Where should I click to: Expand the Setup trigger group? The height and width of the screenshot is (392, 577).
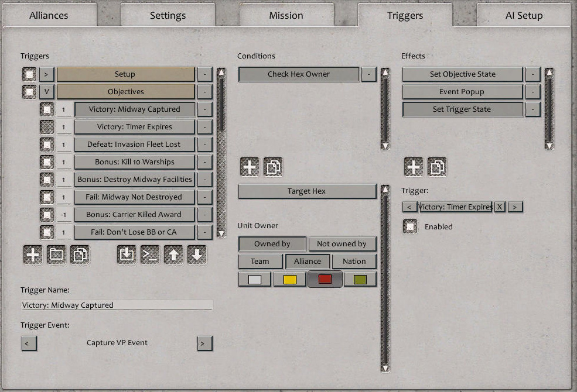[x=46, y=74]
